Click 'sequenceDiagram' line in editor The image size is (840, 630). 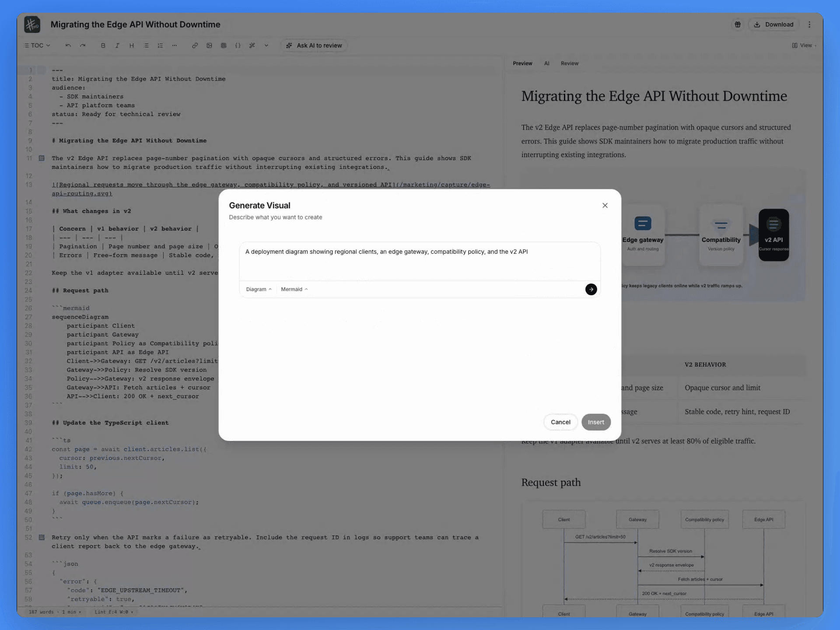coord(80,317)
